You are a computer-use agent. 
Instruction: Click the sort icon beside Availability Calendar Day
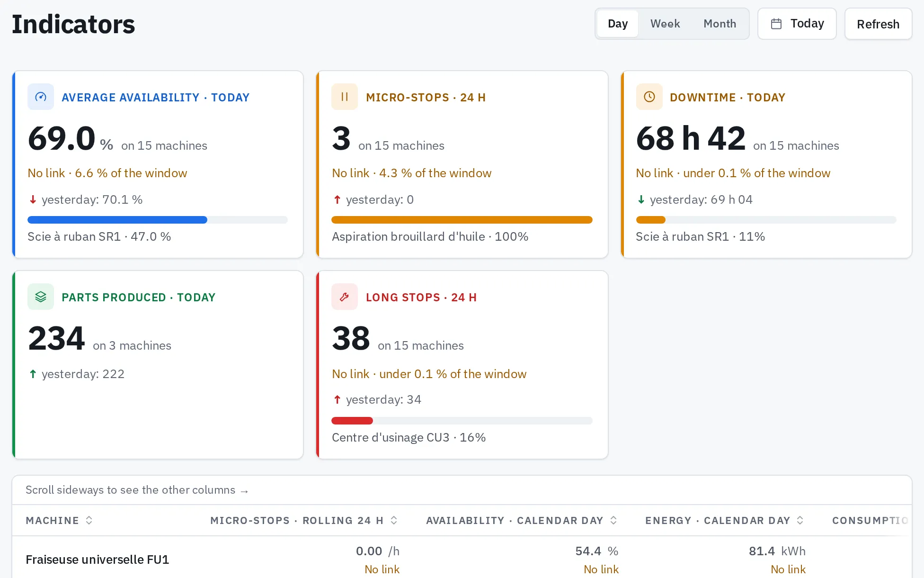click(x=613, y=520)
